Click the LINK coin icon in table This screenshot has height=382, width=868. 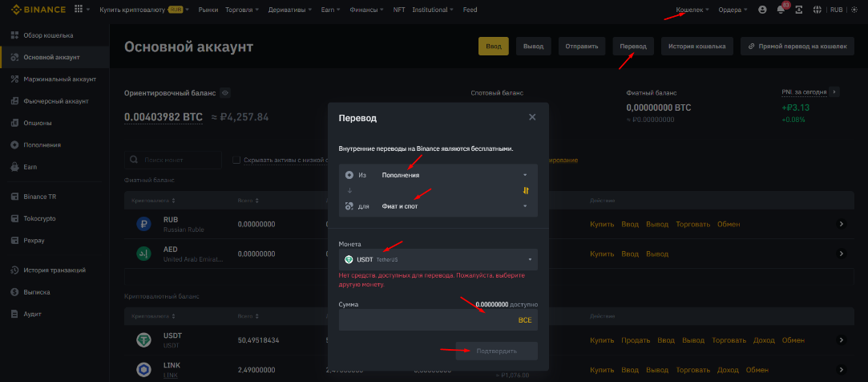[x=143, y=369]
